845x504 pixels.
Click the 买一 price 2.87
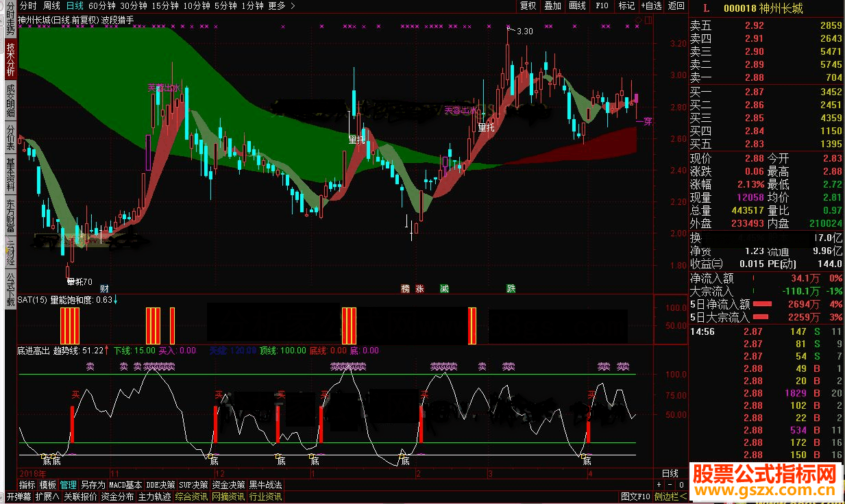click(754, 92)
